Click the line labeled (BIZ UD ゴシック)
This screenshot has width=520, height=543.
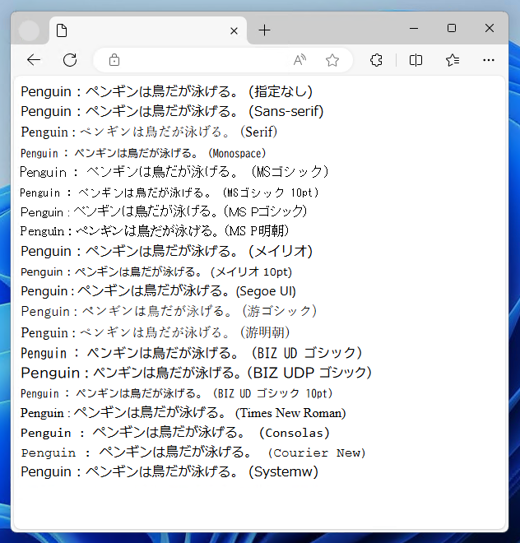(x=191, y=353)
